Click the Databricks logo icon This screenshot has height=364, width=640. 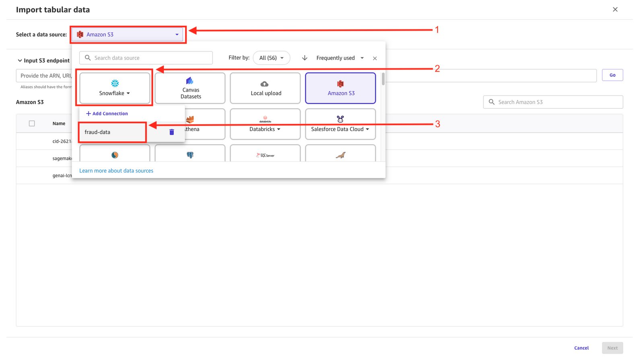point(265,119)
